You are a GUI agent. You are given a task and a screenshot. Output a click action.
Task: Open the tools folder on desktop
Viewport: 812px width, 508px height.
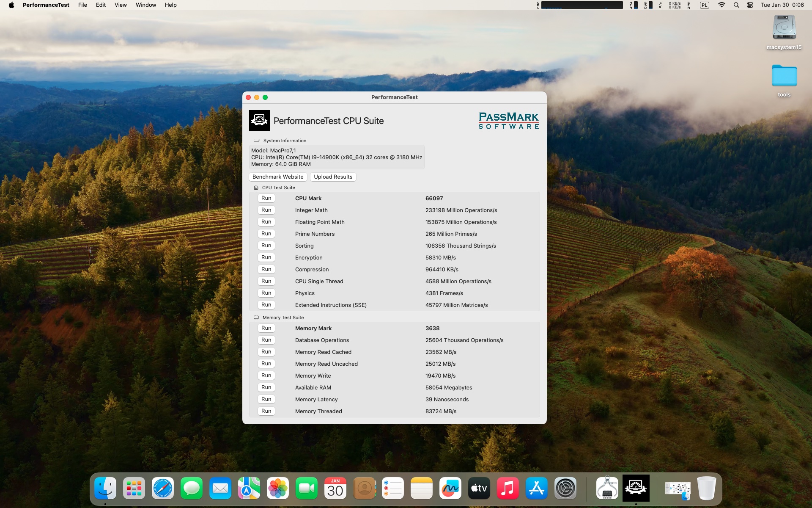pos(784,77)
